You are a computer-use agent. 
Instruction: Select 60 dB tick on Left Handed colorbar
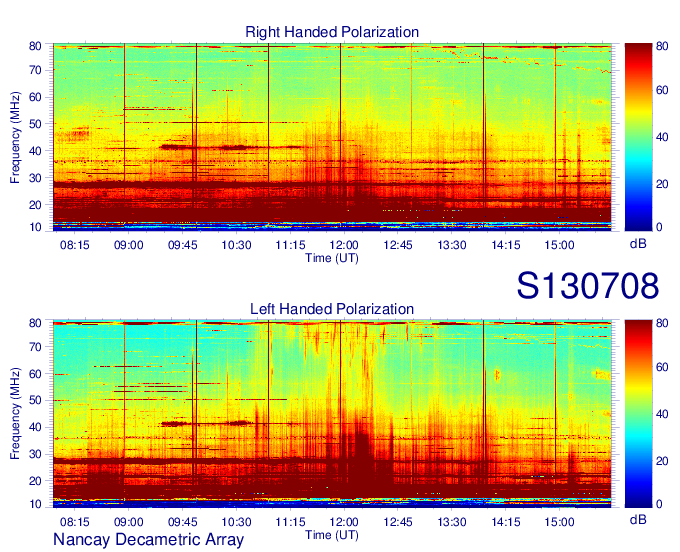coord(662,367)
